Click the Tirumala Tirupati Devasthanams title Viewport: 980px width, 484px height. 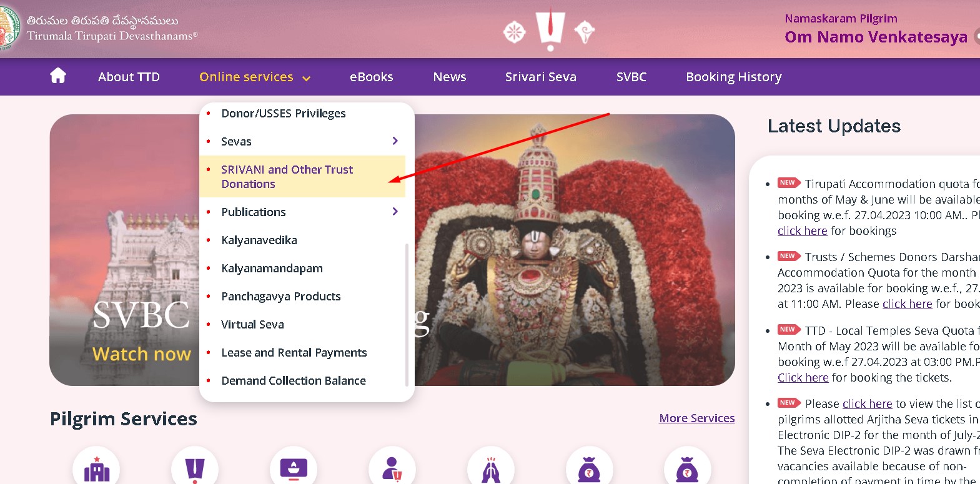(x=112, y=36)
